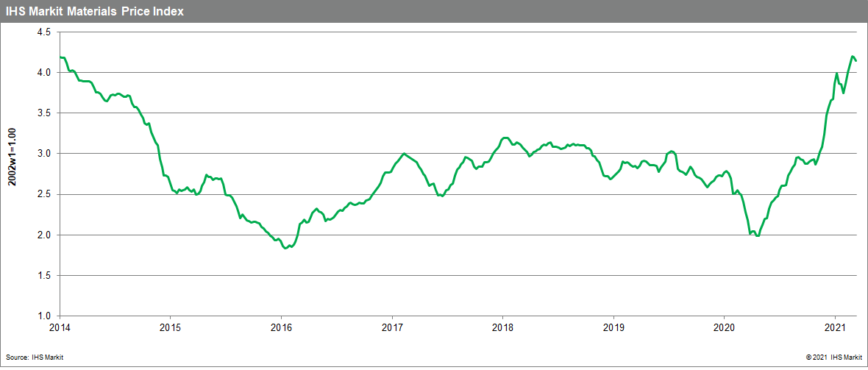Click the '© 2021 IHS Markit' copyright notice
Screen dimensions: 868x370
point(835,357)
